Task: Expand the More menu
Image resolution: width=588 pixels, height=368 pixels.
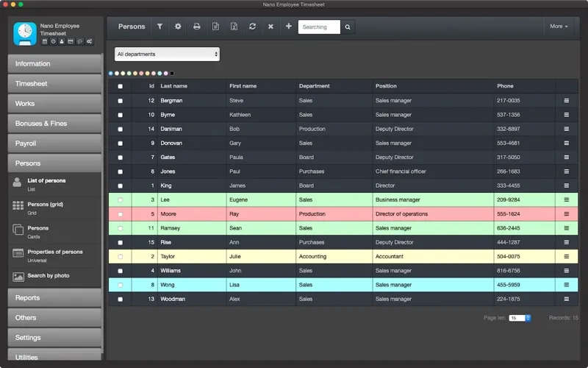Action: pyautogui.click(x=559, y=26)
